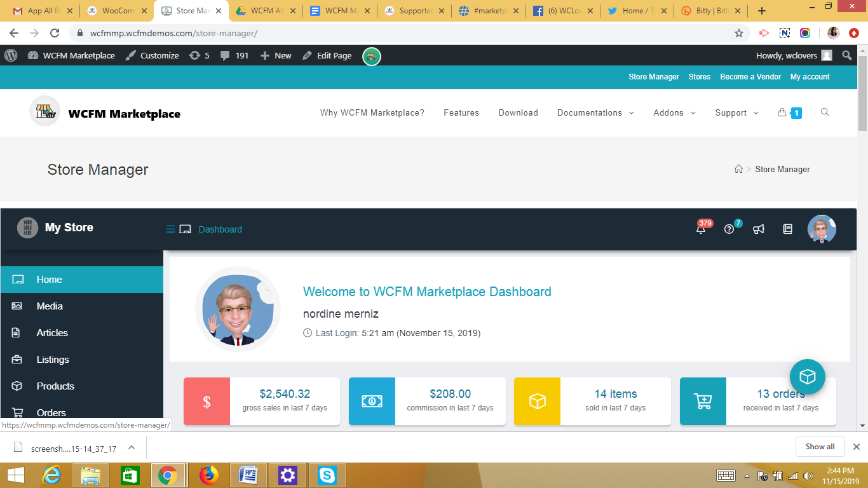This screenshot has width=868, height=488.
Task: Open the New menu in admin bar
Action: [276, 55]
